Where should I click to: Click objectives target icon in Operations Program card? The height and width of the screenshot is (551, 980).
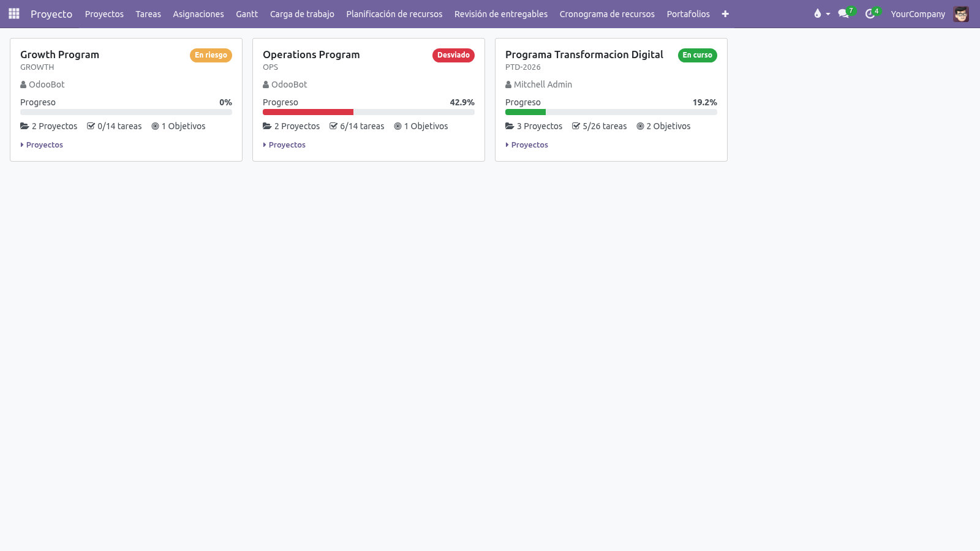[398, 126]
